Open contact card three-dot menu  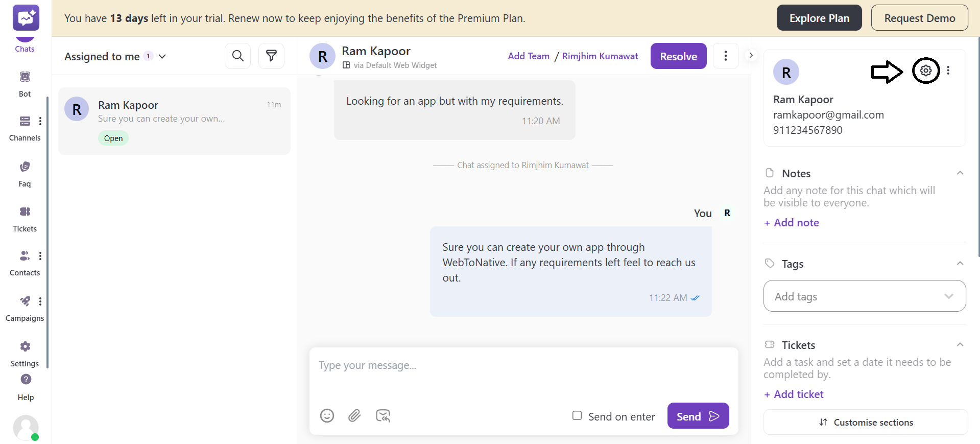click(948, 71)
